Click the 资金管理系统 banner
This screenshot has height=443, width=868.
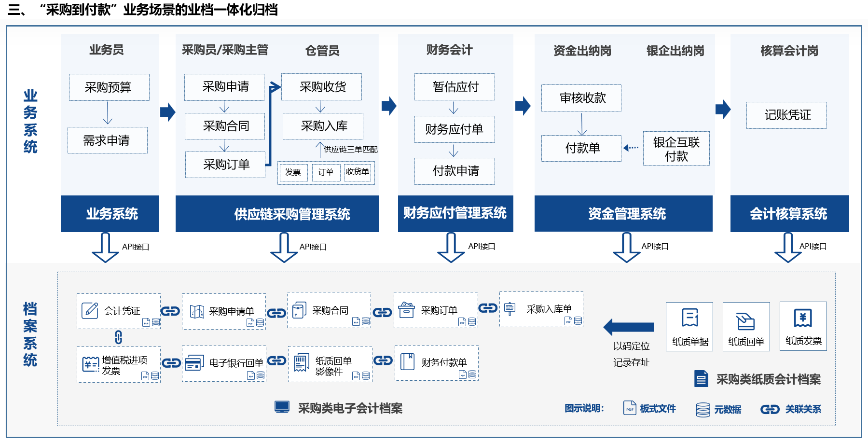point(623,214)
